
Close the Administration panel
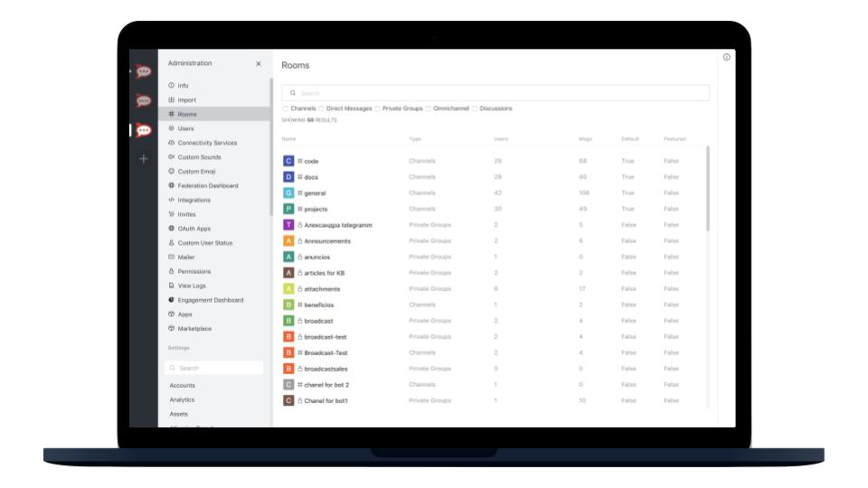258,63
